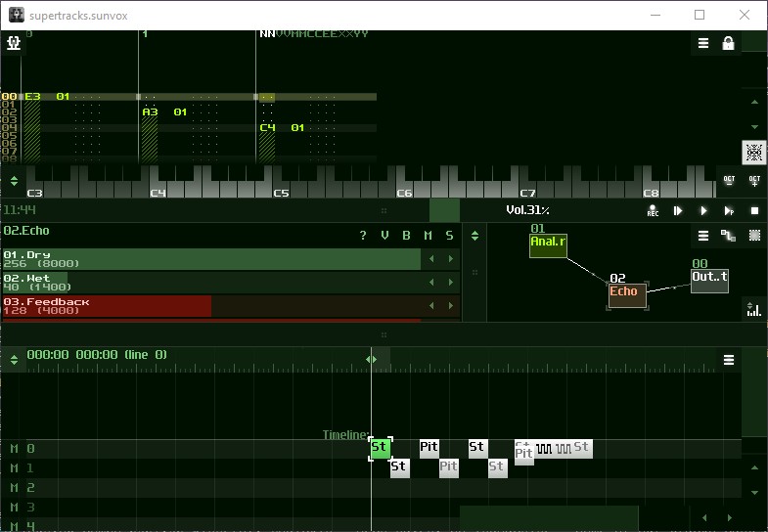Open the timeline hamburger menu
The width and height of the screenshot is (768, 532).
click(728, 360)
